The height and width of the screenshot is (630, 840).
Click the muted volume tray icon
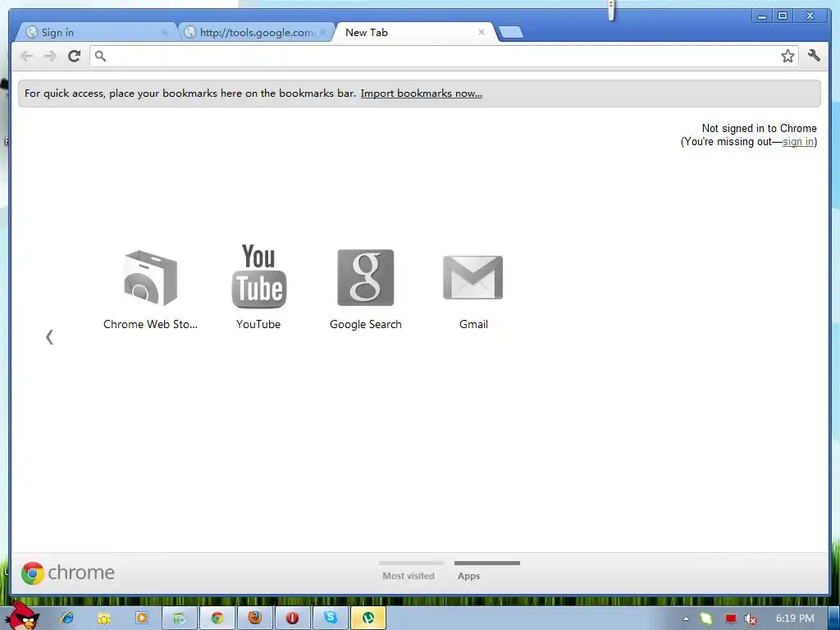click(x=751, y=619)
